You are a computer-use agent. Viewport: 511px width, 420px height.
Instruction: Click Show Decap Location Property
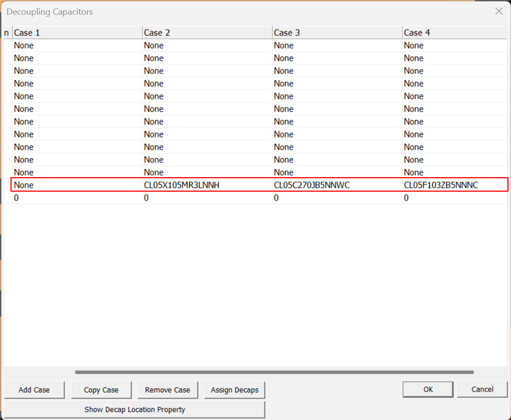135,410
